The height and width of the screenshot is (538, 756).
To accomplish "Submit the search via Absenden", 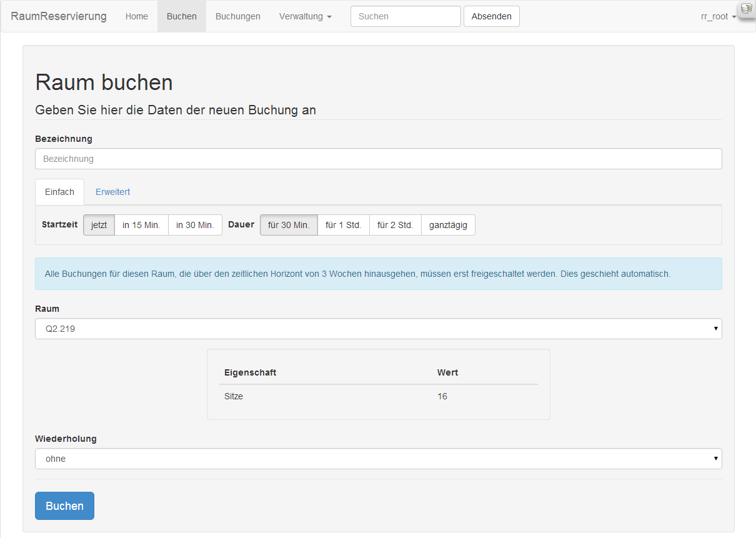I will point(491,16).
